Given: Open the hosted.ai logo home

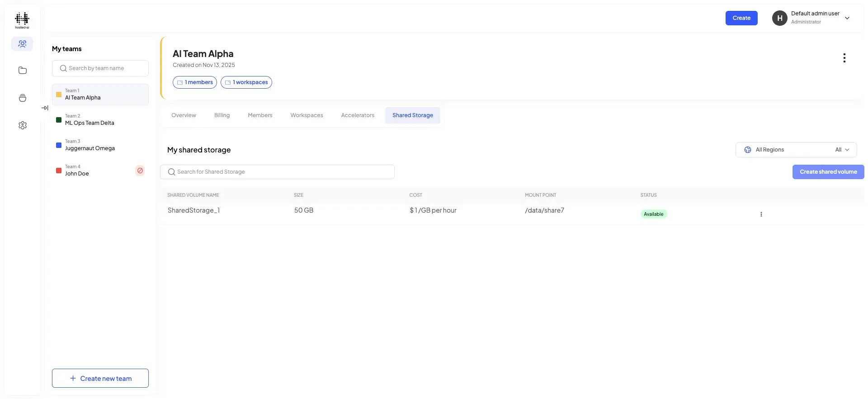Looking at the screenshot, I should pos(22,20).
